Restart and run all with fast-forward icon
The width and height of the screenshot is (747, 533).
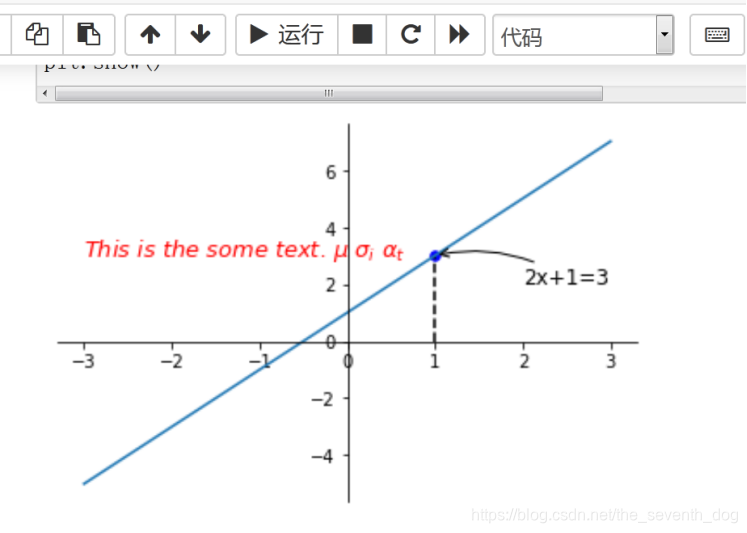460,34
